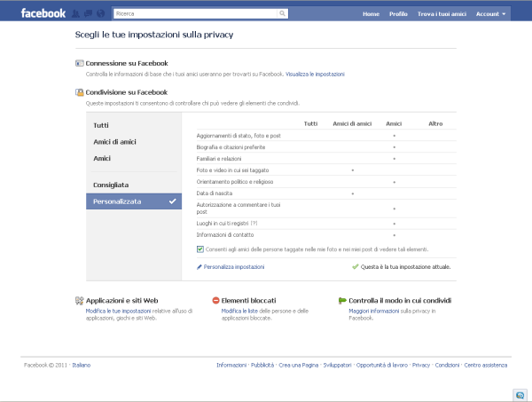Open Centro assistenza footer link
Viewport: 532px width, 402px height.
click(x=486, y=366)
